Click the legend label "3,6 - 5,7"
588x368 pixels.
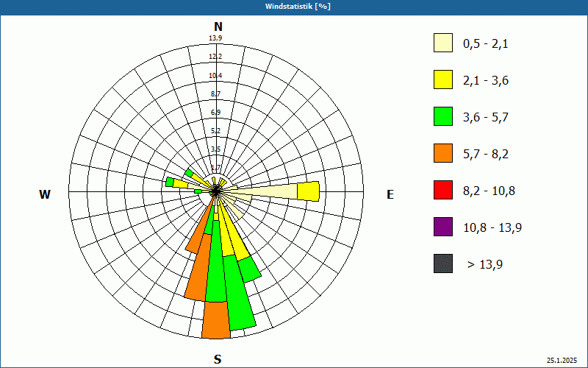[x=486, y=118]
